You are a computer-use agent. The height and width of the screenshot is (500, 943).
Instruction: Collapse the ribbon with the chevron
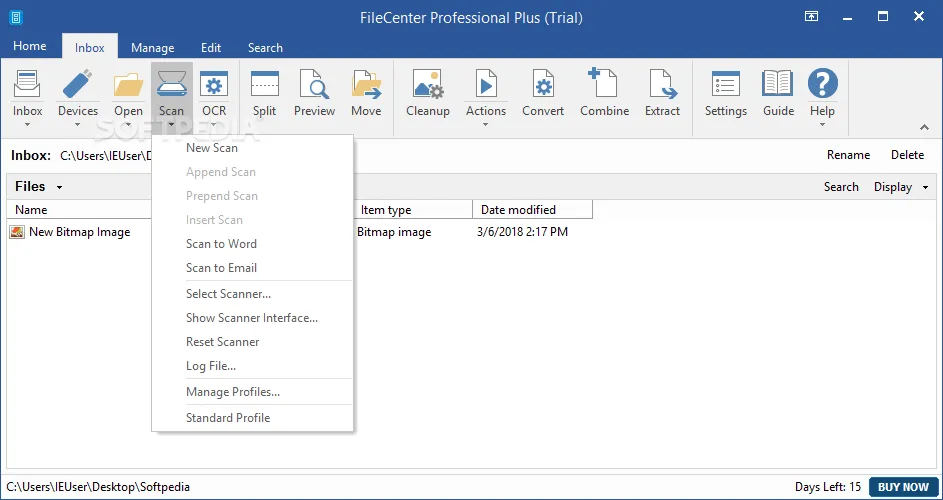click(923, 127)
